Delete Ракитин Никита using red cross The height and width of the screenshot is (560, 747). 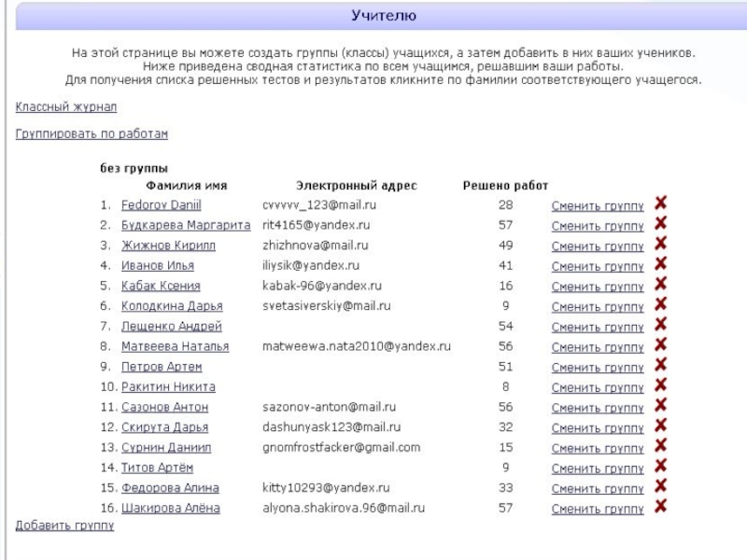tap(660, 385)
